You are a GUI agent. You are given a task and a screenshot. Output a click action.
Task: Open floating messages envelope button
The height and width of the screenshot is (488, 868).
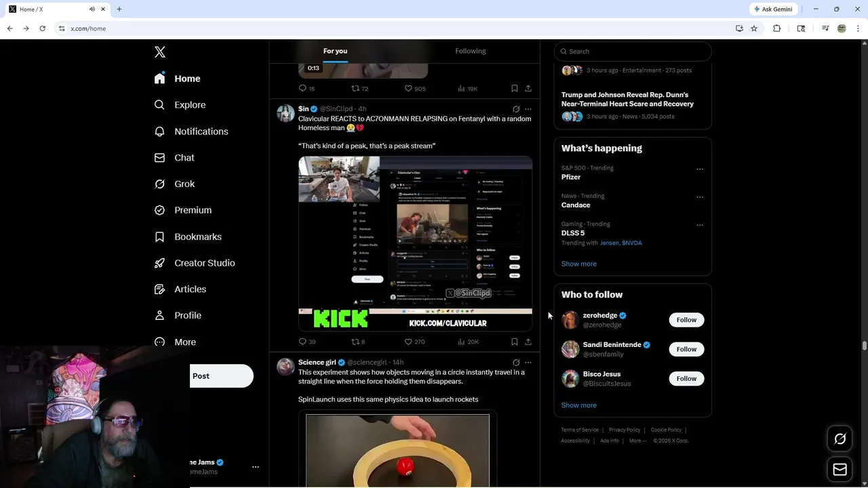[x=840, y=470]
